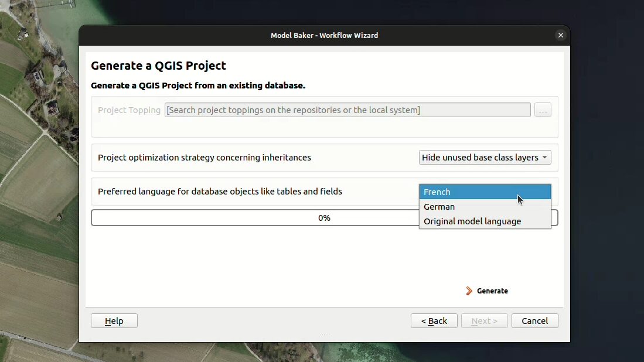Open the inheritance optimization strategy dropdown
This screenshot has width=644, height=362.
[484, 158]
